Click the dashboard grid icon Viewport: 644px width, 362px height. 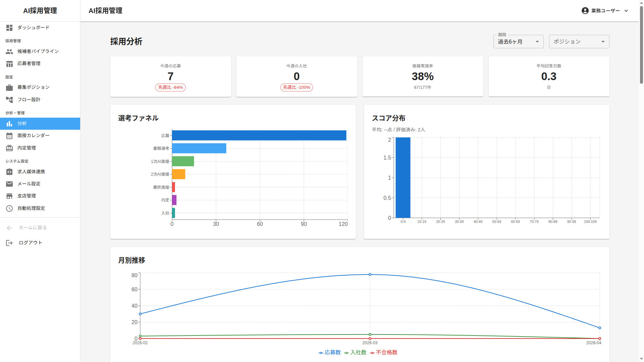[x=9, y=28]
